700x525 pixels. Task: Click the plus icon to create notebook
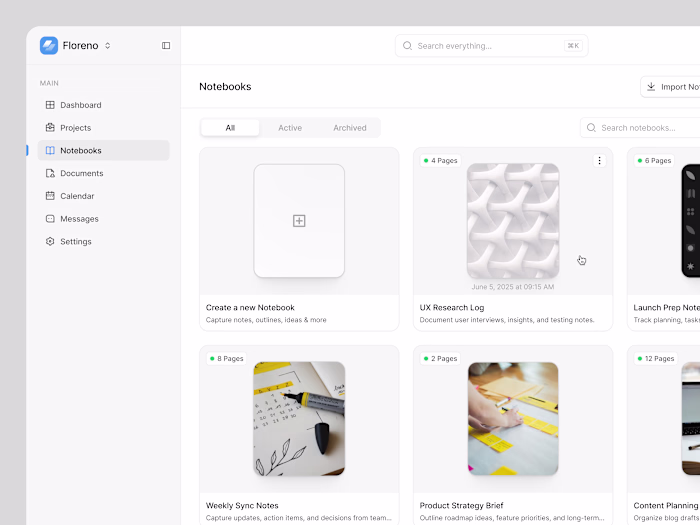(x=299, y=221)
